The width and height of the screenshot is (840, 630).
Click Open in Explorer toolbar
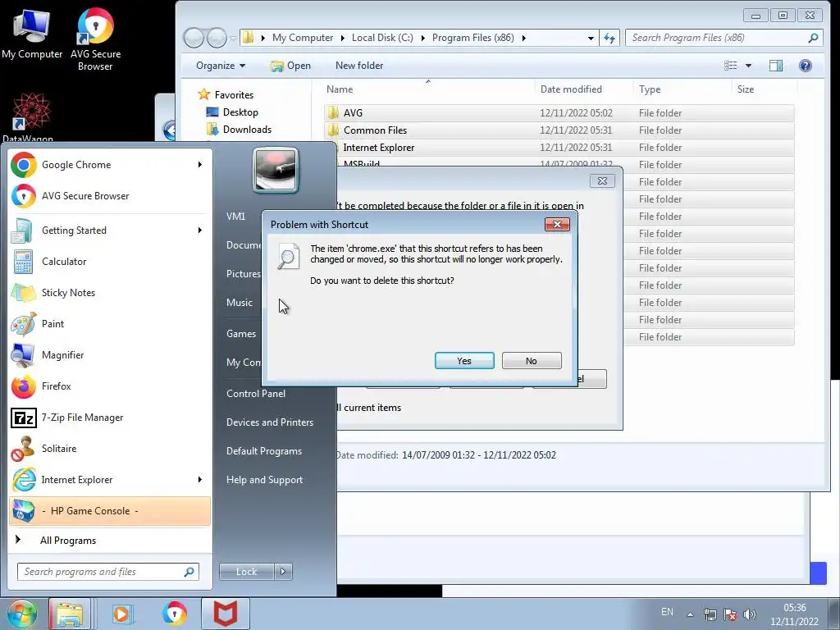[x=291, y=66]
